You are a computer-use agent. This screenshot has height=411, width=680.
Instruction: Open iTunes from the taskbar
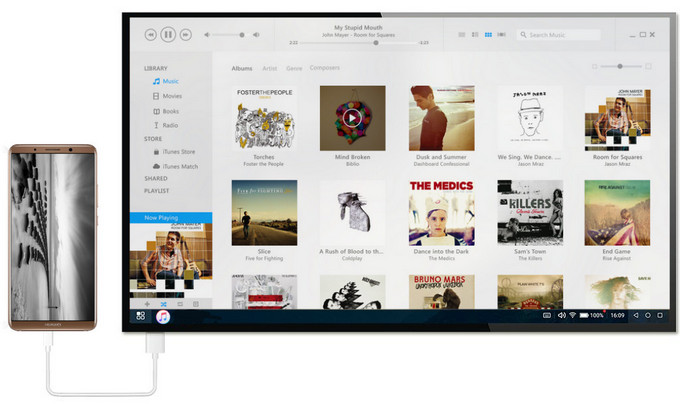163,316
